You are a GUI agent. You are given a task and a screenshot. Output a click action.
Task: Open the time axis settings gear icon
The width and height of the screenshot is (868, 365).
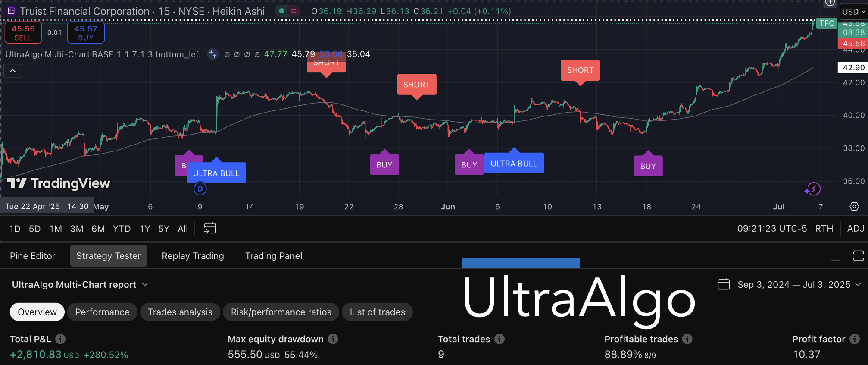[854, 207]
